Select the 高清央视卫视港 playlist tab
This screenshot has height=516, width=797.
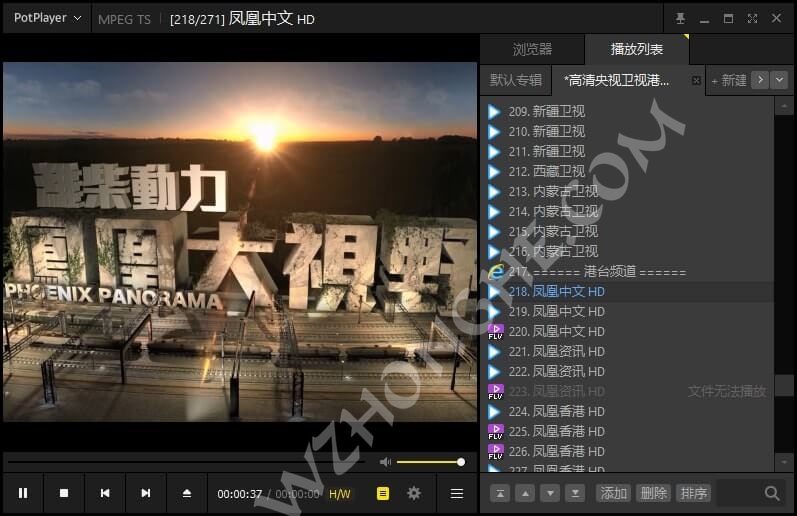pos(617,80)
